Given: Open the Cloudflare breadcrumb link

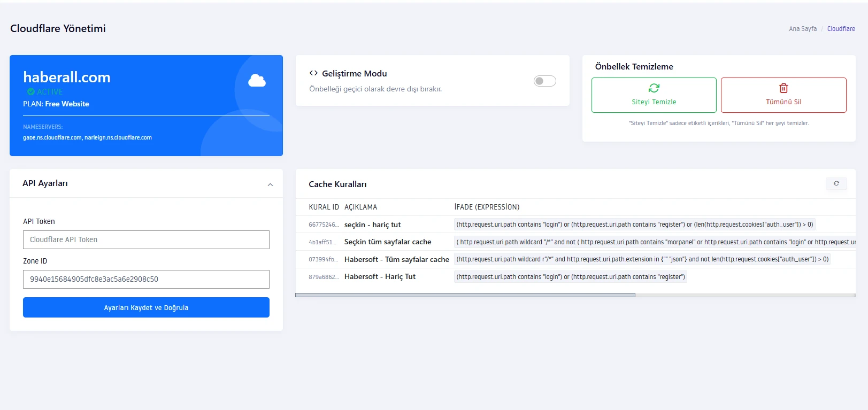Looking at the screenshot, I should pyautogui.click(x=841, y=29).
